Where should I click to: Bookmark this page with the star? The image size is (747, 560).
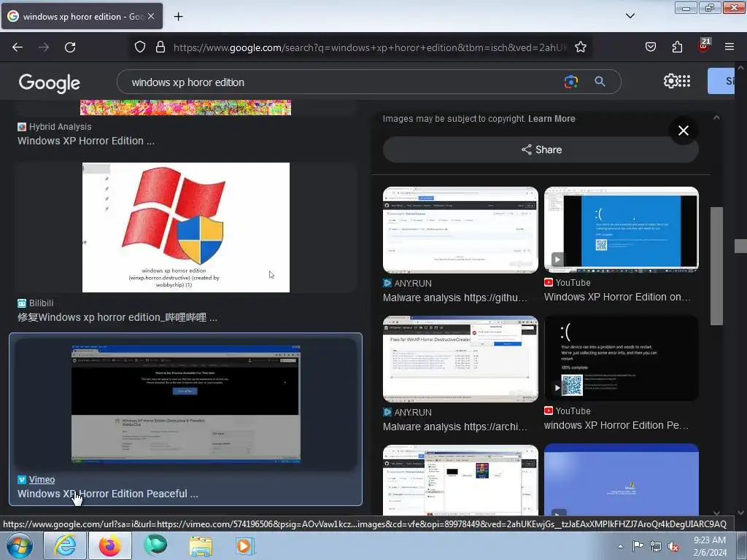click(x=580, y=47)
